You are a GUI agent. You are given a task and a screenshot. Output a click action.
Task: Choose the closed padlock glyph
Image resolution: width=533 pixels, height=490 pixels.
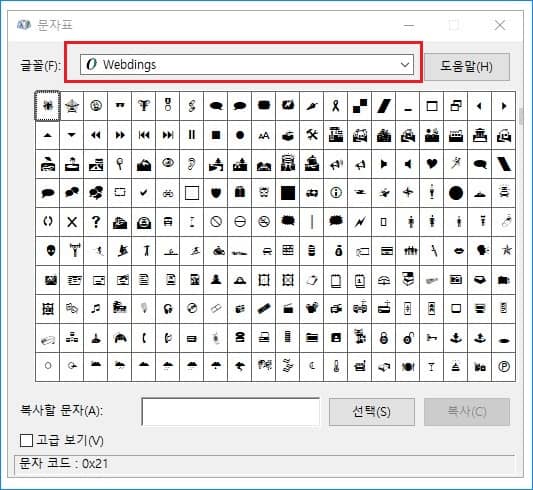(x=384, y=338)
